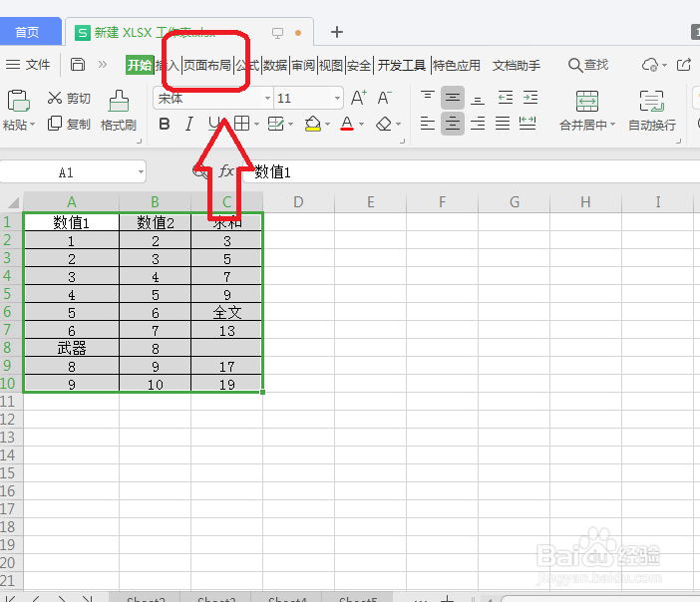The height and width of the screenshot is (602, 700).
Task: Select cell containing 全文
Action: [x=226, y=312]
